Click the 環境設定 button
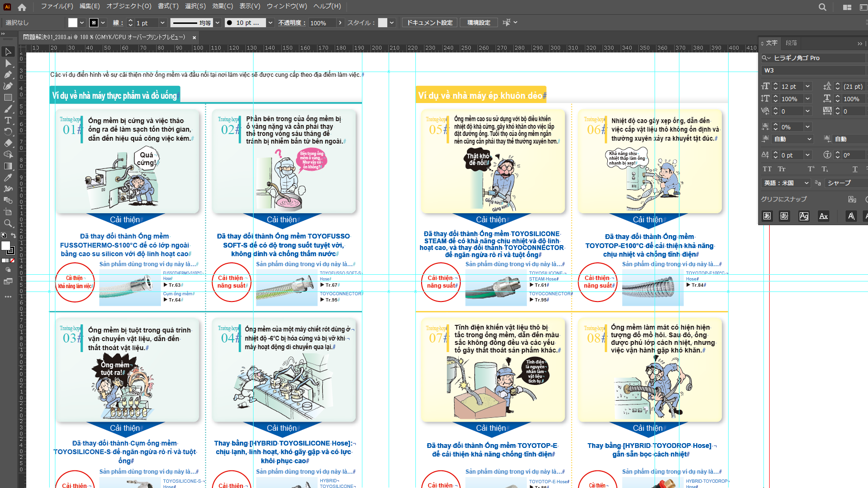The height and width of the screenshot is (488, 868). (x=479, y=22)
